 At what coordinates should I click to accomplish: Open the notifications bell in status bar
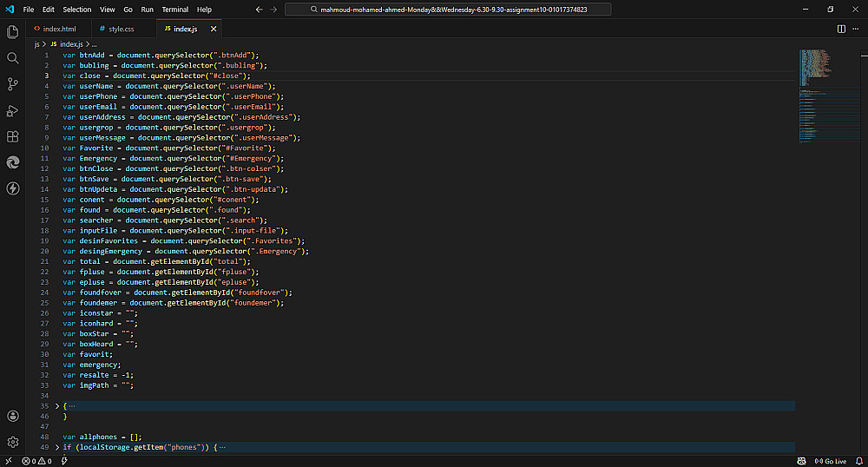[x=858, y=461]
